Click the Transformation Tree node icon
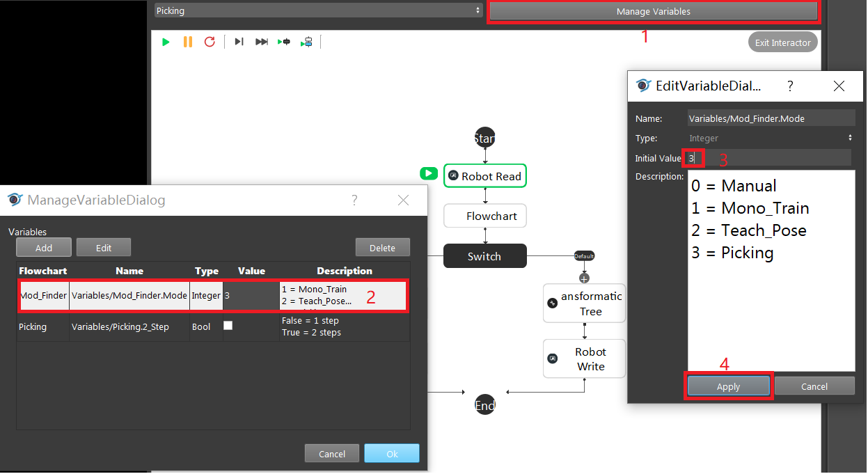Image resolution: width=868 pixels, height=474 pixels. pos(553,303)
